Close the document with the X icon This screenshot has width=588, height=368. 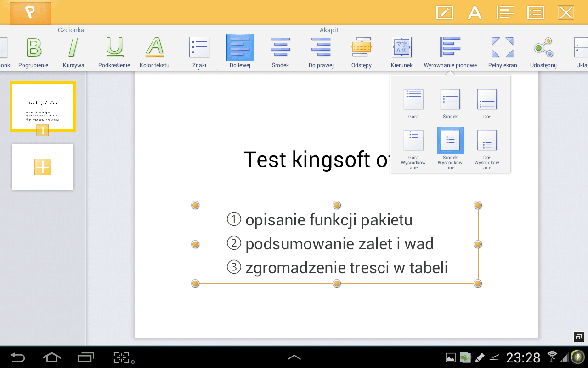(566, 12)
